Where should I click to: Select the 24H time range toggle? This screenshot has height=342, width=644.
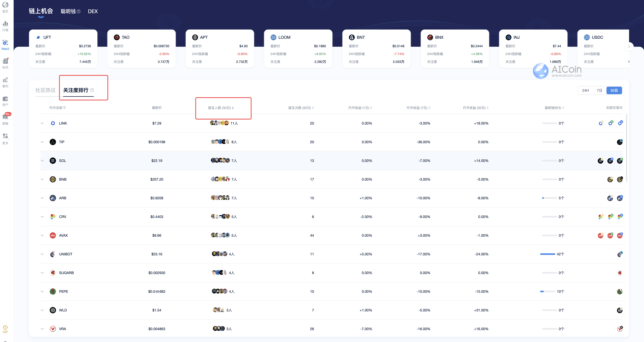[x=585, y=90]
